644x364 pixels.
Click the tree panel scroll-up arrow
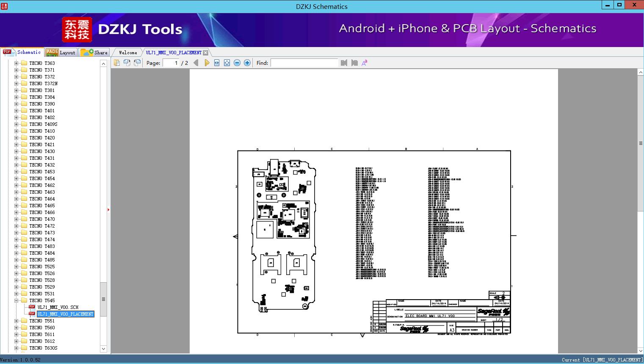pyautogui.click(x=103, y=64)
